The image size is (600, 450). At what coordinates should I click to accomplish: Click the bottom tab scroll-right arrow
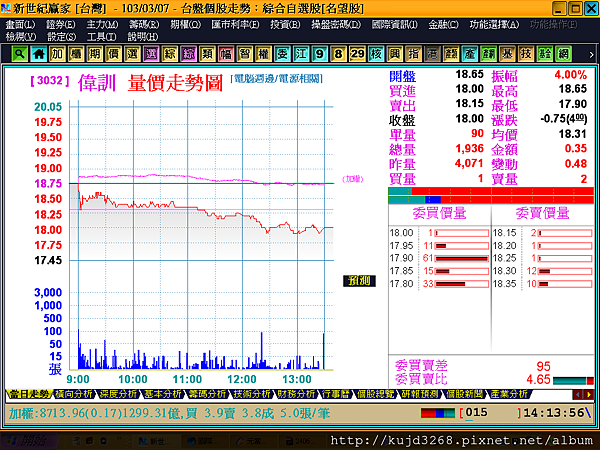(589, 394)
